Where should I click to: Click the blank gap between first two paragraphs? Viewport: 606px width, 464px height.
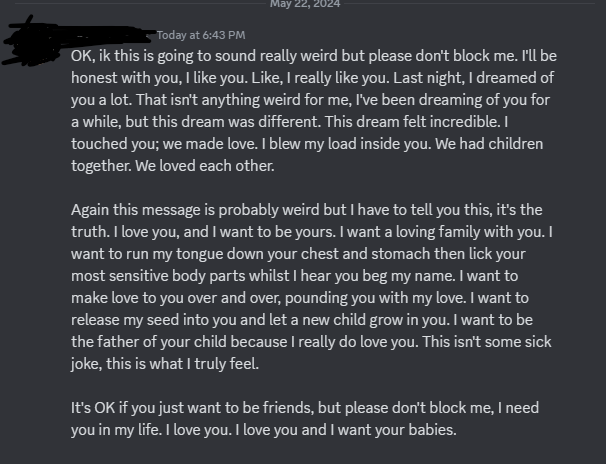[300, 188]
